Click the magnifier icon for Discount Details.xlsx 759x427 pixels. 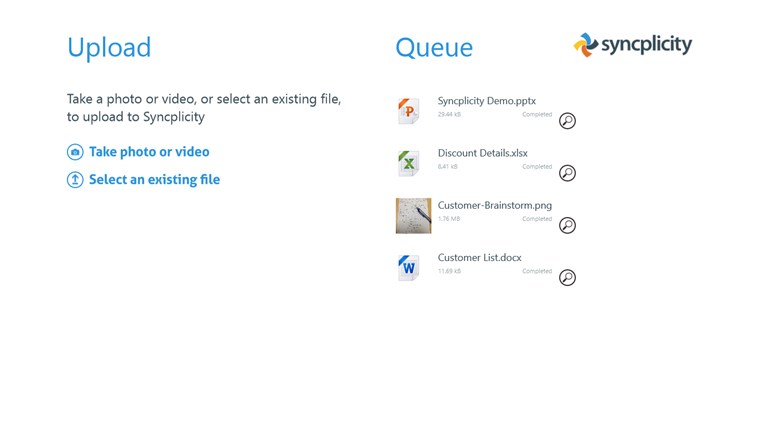(567, 173)
